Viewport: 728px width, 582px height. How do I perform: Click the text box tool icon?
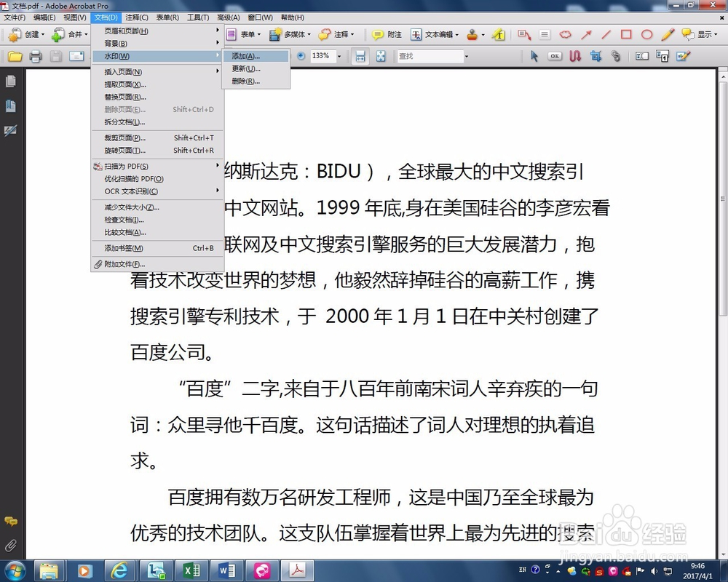click(545, 34)
